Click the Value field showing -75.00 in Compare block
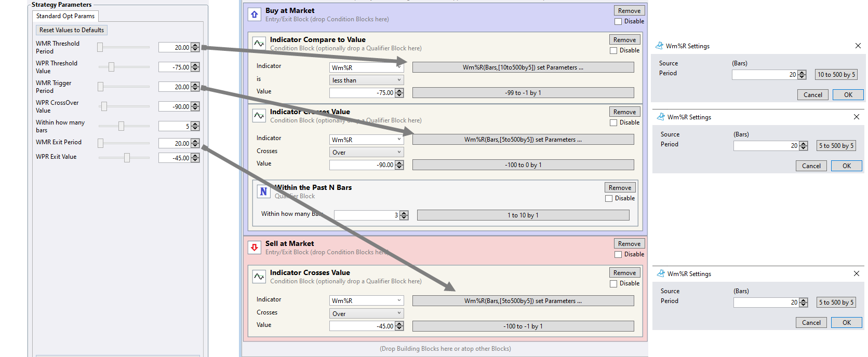The image size is (868, 357). [362, 92]
